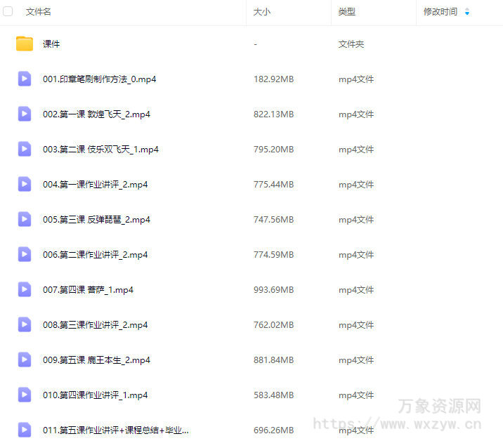The width and height of the screenshot is (503, 448).
Task: Open file 009.第五课 鹿王本生_2.mp4
Action: pyautogui.click(x=96, y=360)
